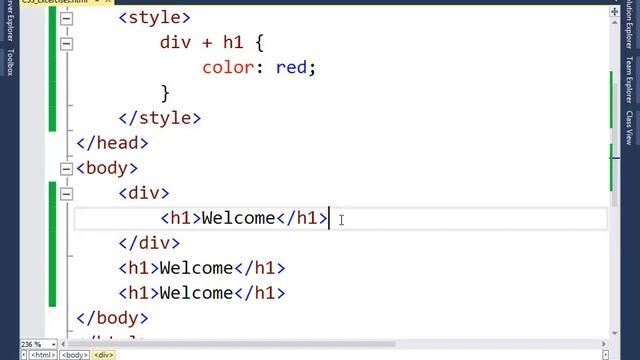This screenshot has height=360, width=640.
Task: Click the tag navigator left arrow
Action: (x=24, y=355)
